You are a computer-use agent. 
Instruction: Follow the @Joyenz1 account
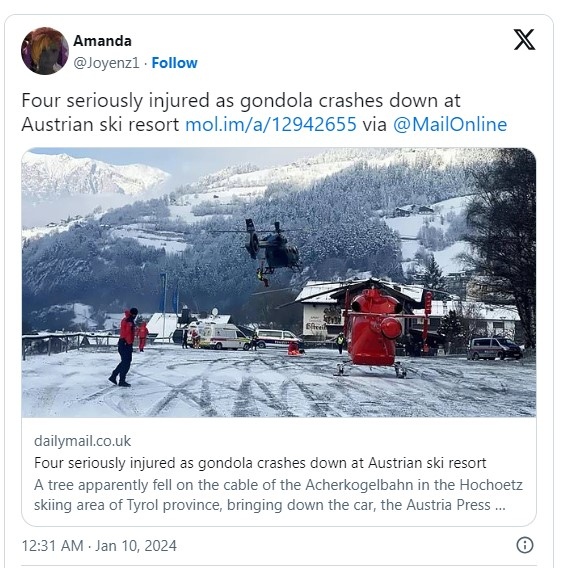point(174,63)
